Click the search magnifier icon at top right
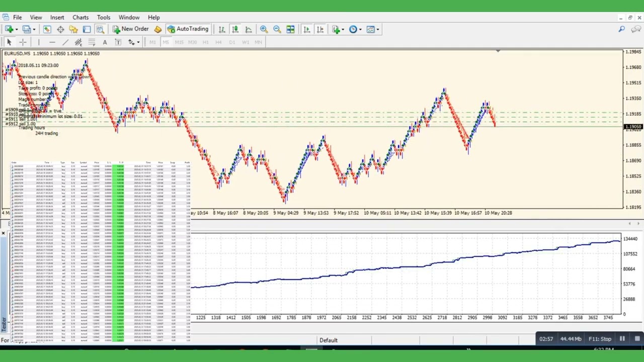 tap(622, 29)
